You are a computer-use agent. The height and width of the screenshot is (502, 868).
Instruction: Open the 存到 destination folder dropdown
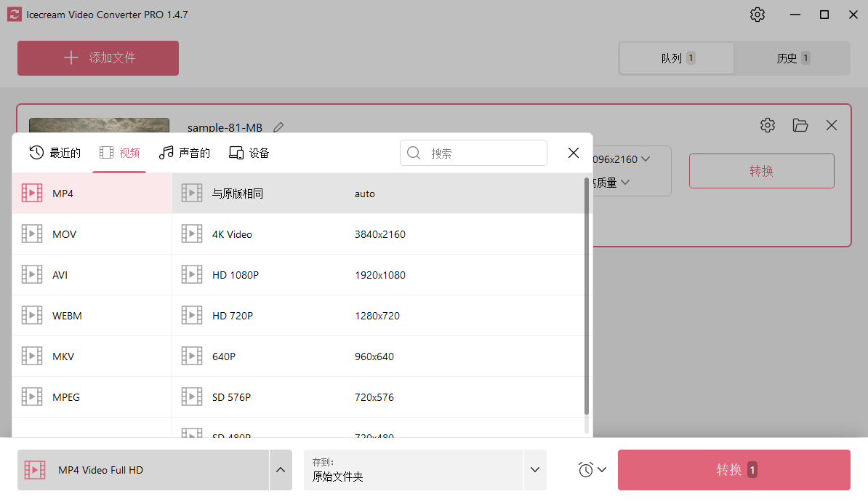click(x=535, y=469)
